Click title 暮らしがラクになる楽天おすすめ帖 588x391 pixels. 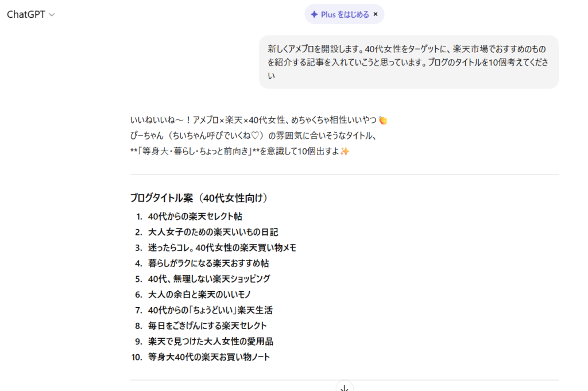click(x=208, y=263)
